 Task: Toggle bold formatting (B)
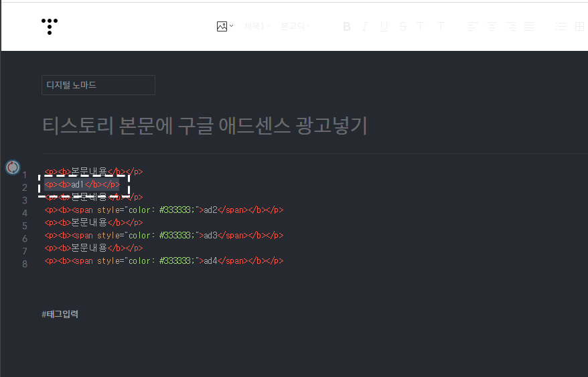(347, 26)
